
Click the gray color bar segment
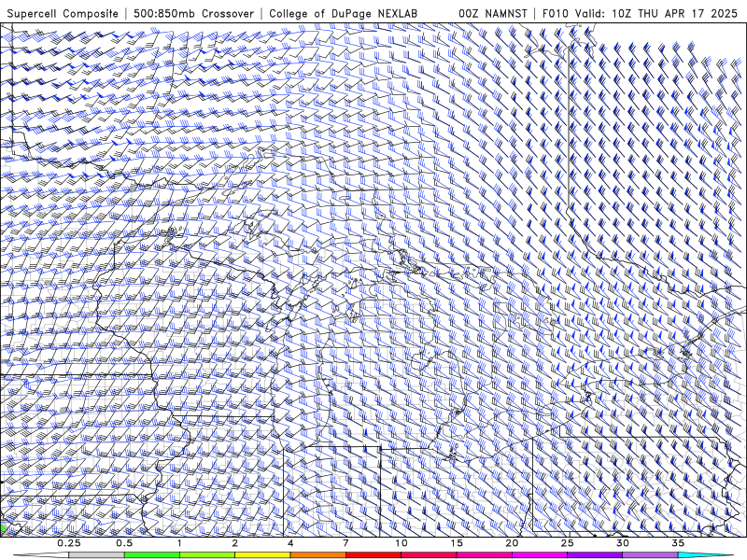[97, 555]
